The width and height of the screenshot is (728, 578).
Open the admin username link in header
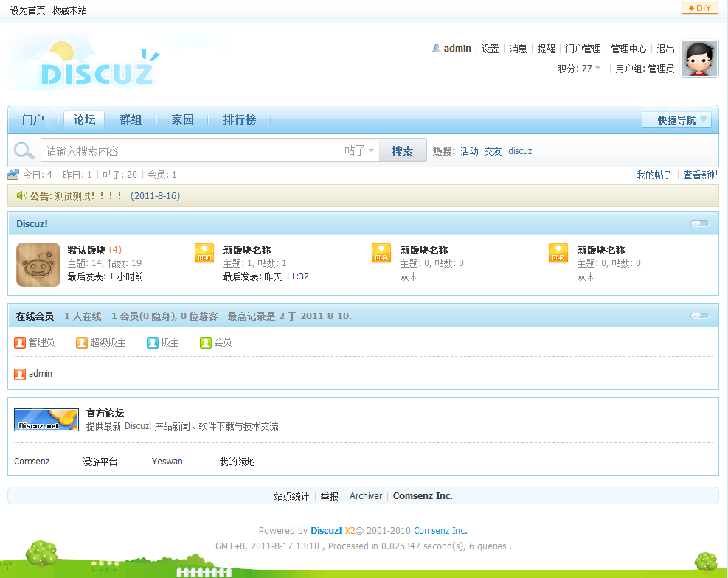pos(457,48)
